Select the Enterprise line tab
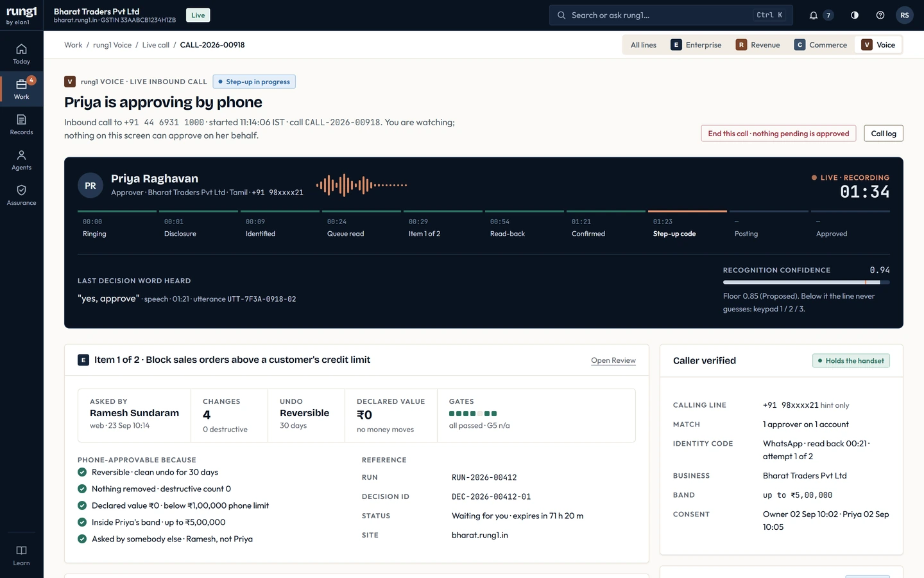This screenshot has height=578, width=924. point(696,45)
